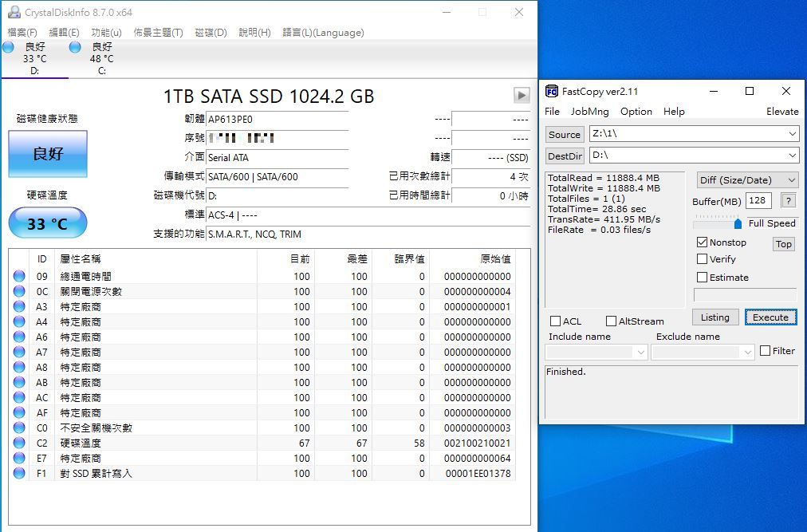The width and height of the screenshot is (807, 532).
Task: Open FastCopy Option menu
Action: (636, 111)
